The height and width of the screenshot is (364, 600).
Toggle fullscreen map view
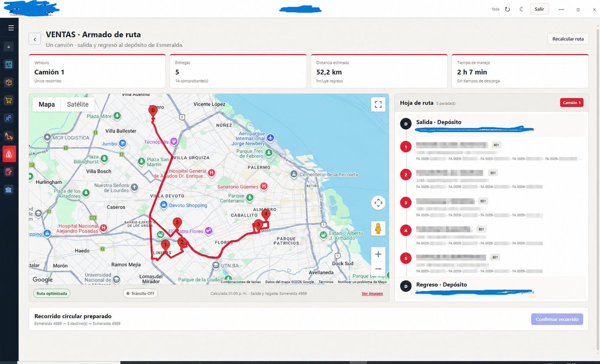coord(378,104)
